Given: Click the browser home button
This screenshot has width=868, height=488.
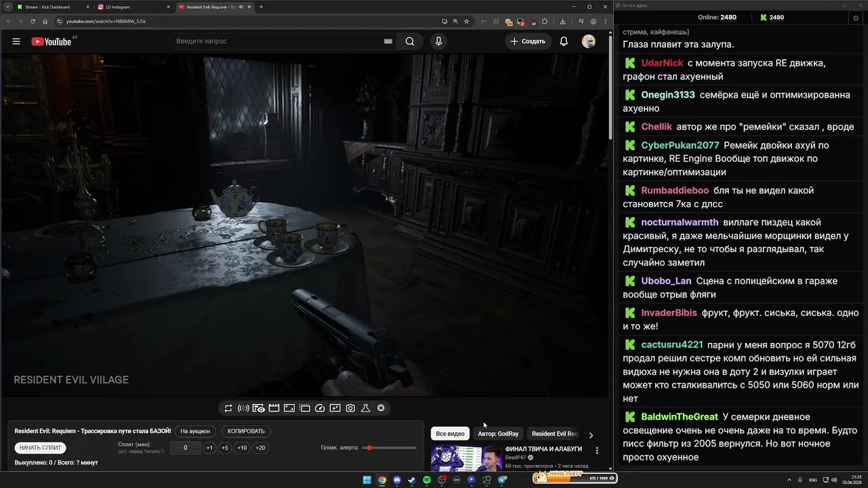Looking at the screenshot, I should [x=45, y=21].
